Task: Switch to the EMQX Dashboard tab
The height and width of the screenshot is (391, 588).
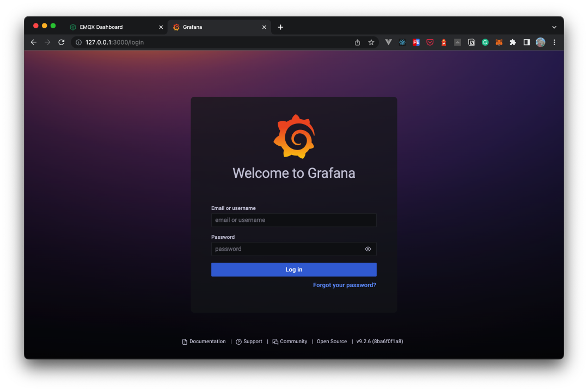Action: click(x=117, y=27)
